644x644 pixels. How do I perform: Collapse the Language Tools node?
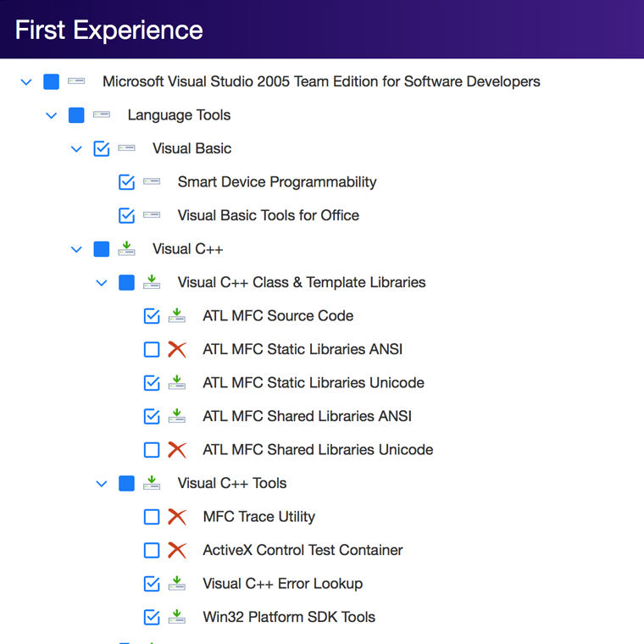pyautogui.click(x=52, y=115)
